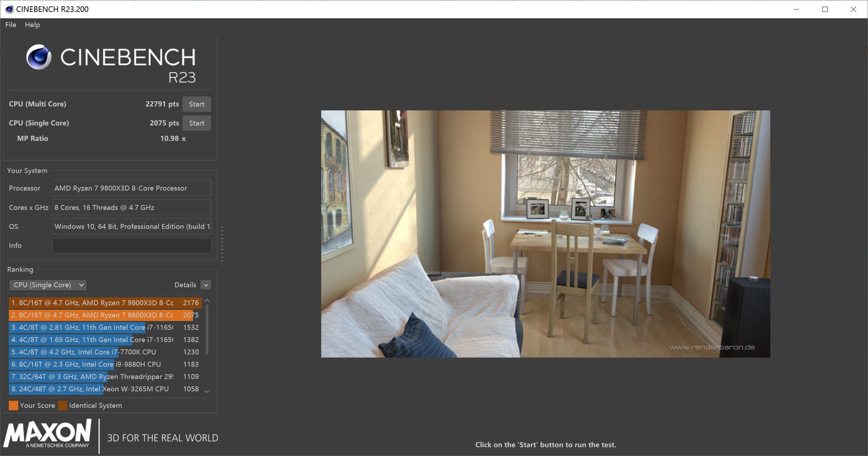868x456 pixels.
Task: Select the AMD Threadripper ranking row
Action: (x=105, y=377)
